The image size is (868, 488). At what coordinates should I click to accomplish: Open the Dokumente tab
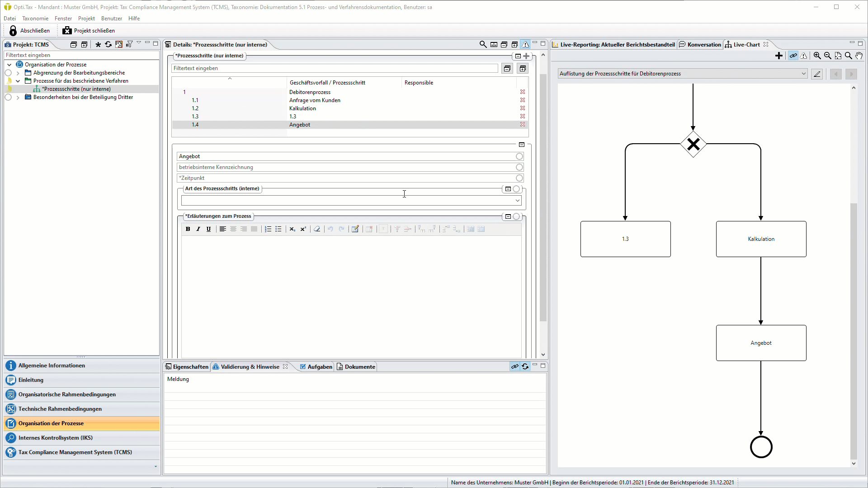coord(356,366)
